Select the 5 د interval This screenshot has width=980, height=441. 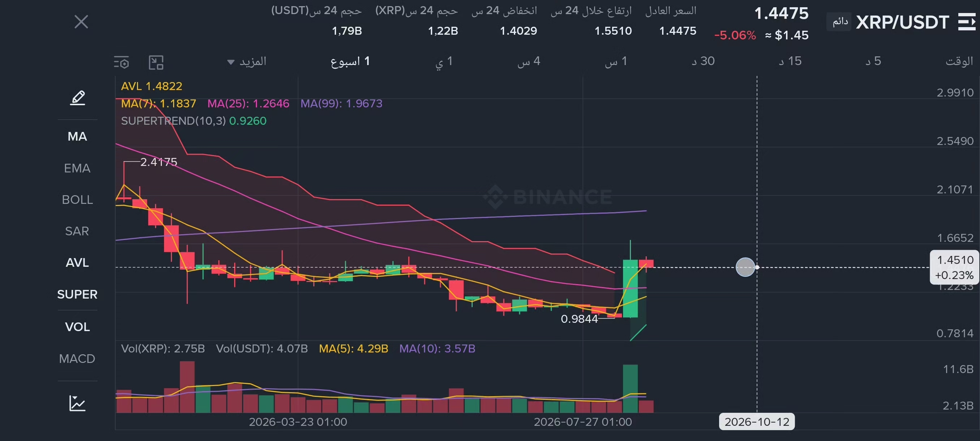[x=873, y=61]
